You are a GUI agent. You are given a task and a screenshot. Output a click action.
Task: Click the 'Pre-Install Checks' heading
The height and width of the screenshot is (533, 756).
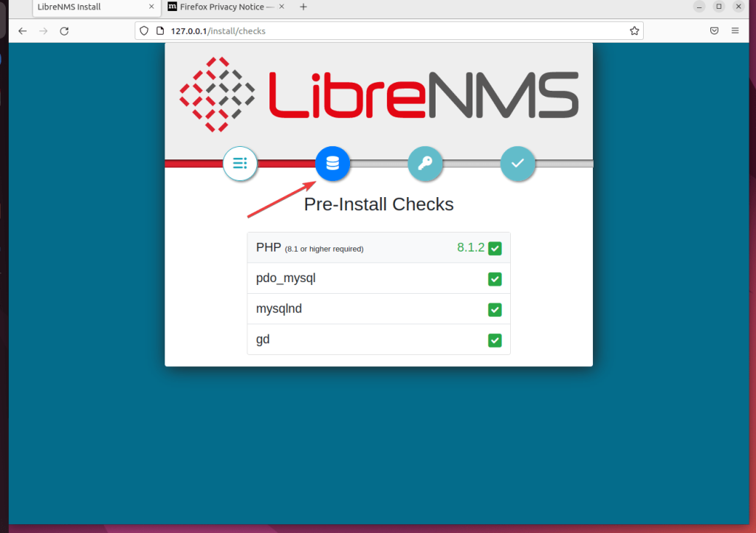pyautogui.click(x=379, y=204)
